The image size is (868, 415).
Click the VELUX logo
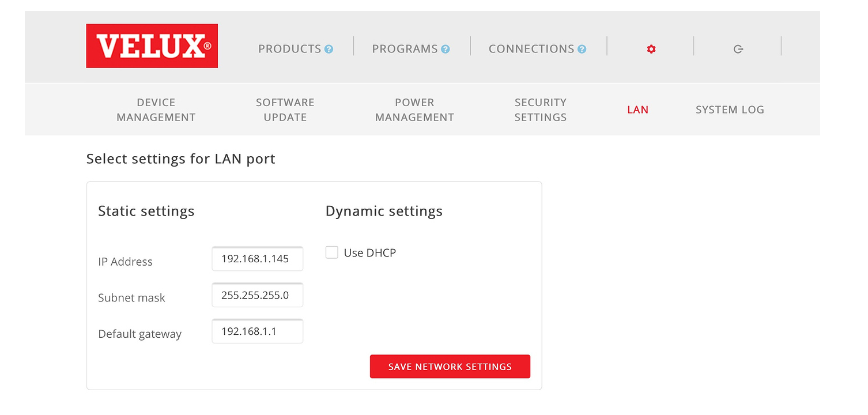tap(152, 46)
